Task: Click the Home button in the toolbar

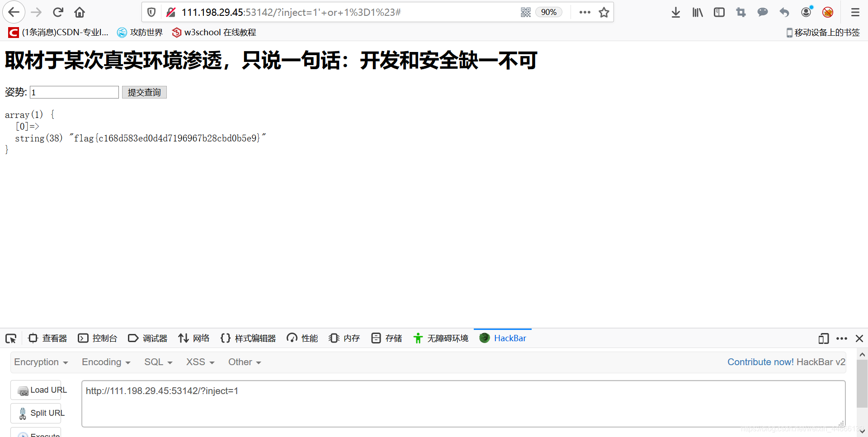Action: coord(80,12)
